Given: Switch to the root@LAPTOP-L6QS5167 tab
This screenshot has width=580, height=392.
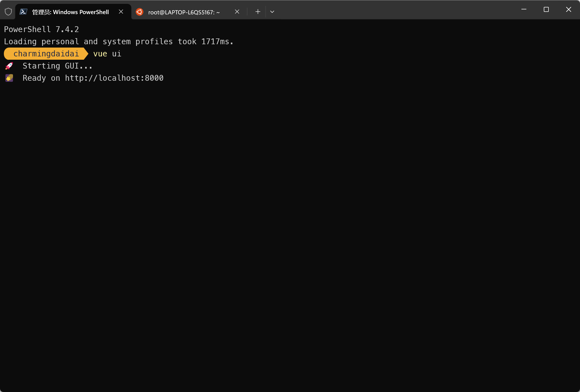Looking at the screenshot, I should 184,12.
